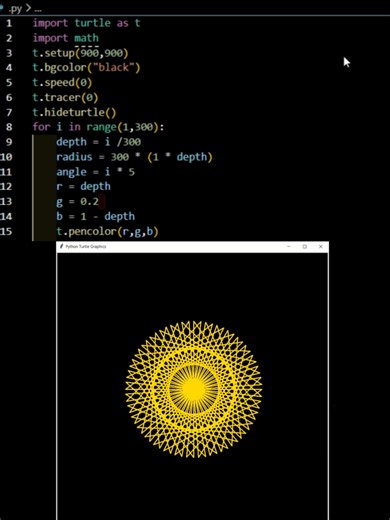390x520 pixels.
Task: Click the Python Turtle Graphics title text
Action: point(86,246)
